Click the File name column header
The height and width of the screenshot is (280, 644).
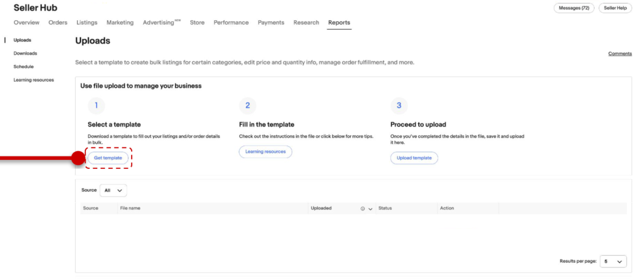pos(130,208)
